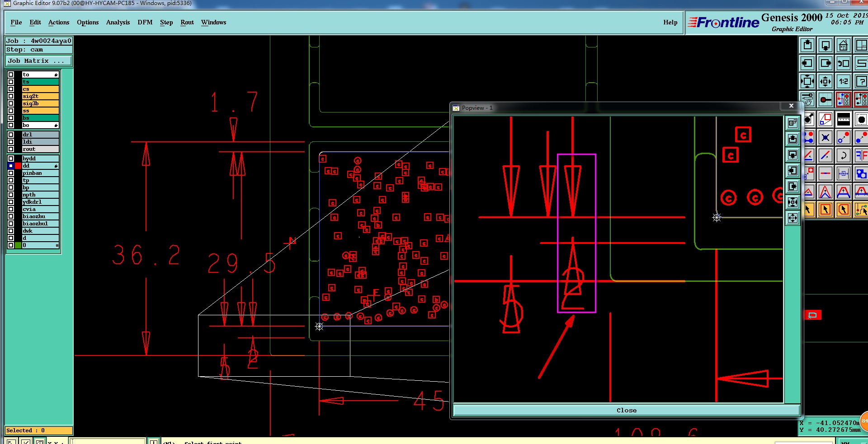Open the DFM menu
Screen dimensions: 868x444
point(145,22)
